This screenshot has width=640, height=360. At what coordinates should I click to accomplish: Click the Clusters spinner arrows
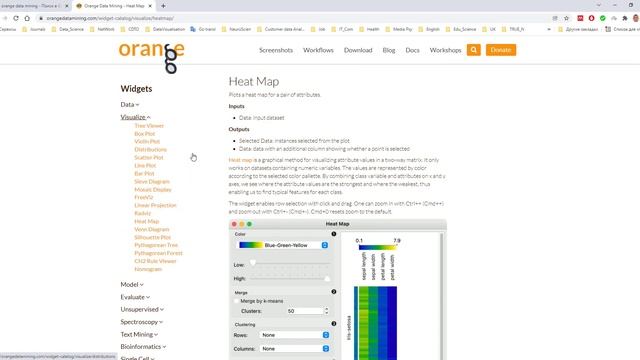click(x=327, y=311)
